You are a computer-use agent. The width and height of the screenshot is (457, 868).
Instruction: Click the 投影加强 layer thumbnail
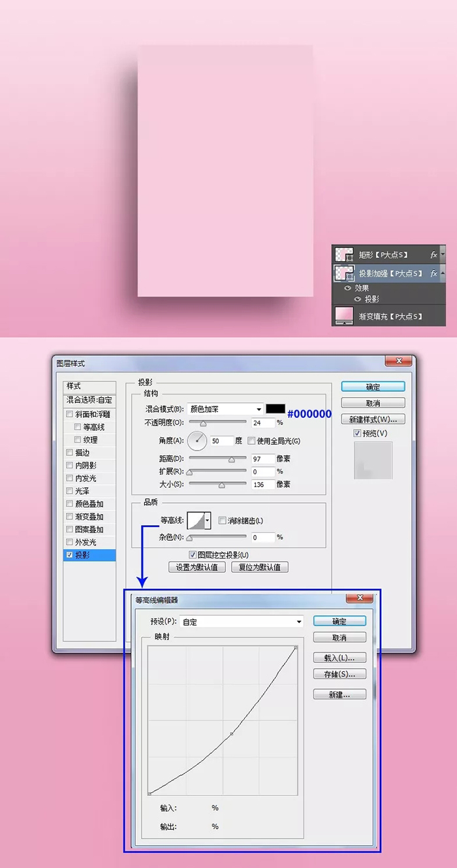[x=343, y=273]
